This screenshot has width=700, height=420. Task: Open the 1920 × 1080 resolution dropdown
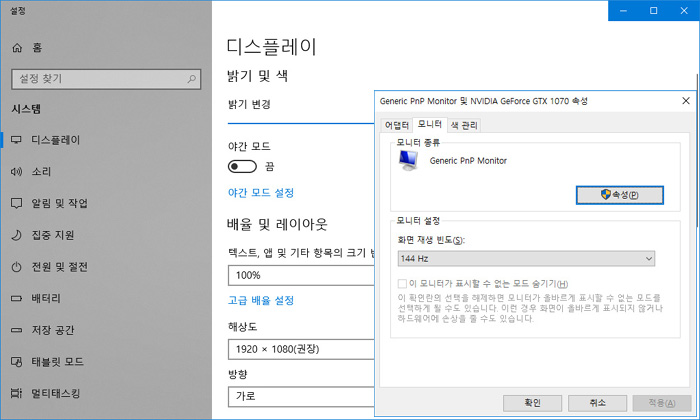tap(300, 350)
